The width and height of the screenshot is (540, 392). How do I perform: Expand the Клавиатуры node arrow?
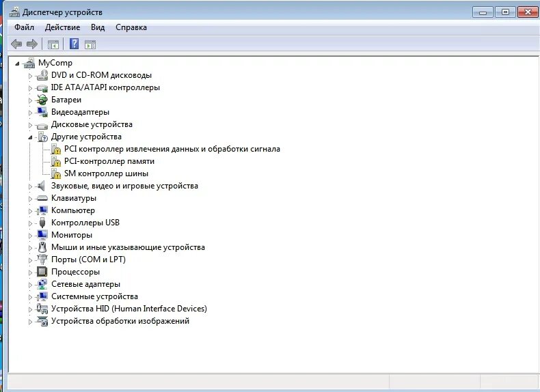[30, 199]
